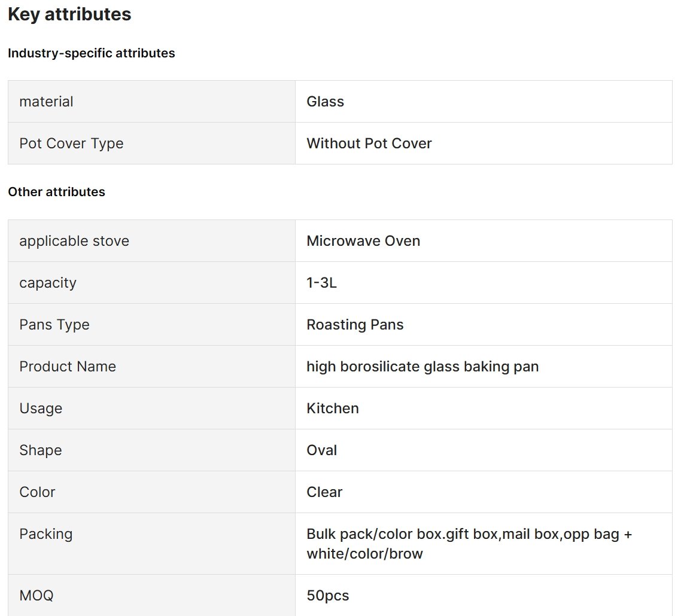Click the high borosilicate glass baking pan text
This screenshot has height=616, width=693.
[423, 367]
